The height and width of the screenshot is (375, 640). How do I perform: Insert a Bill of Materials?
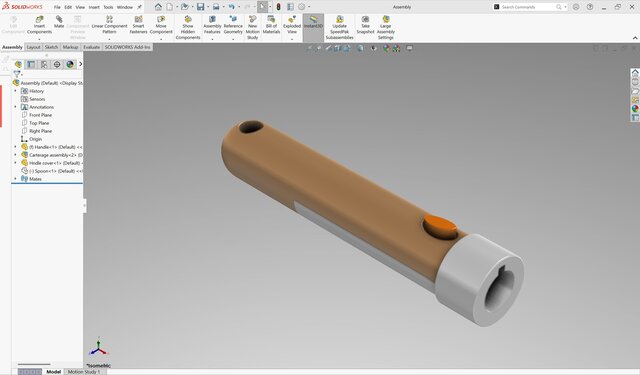click(271, 24)
